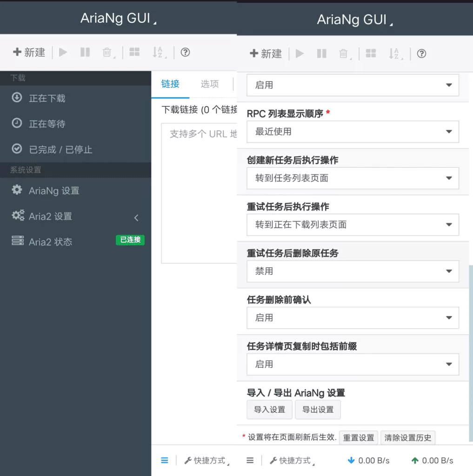The image size is (473, 476).
Task: Click the upload speed 0.00 B/s indicator
Action: tap(432, 461)
